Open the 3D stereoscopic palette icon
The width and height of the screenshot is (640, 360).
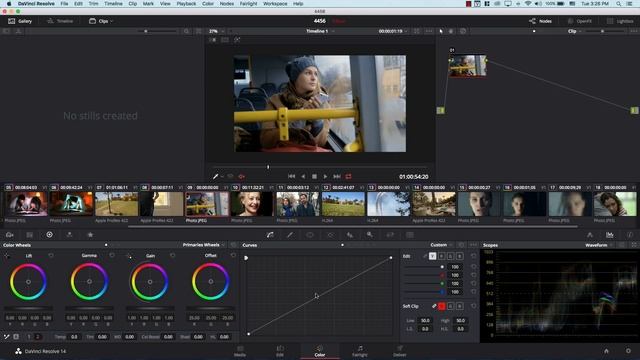point(410,235)
